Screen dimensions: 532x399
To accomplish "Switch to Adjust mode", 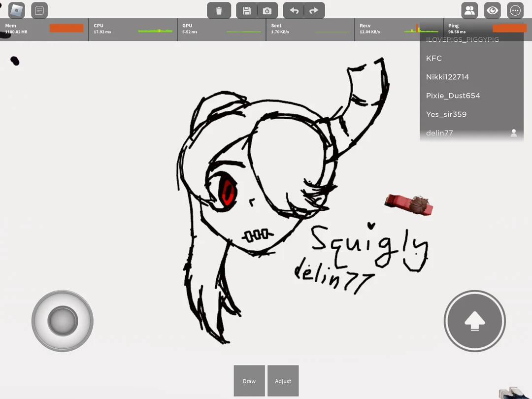I will (283, 380).
